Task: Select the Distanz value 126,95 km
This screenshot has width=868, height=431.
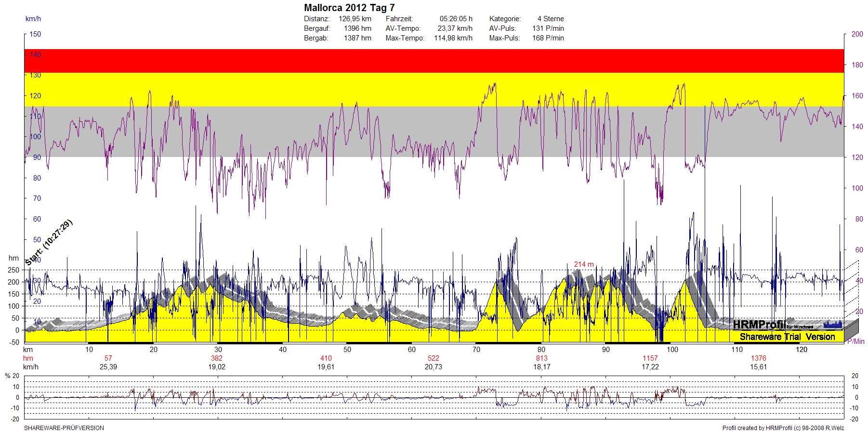Action: (x=355, y=19)
